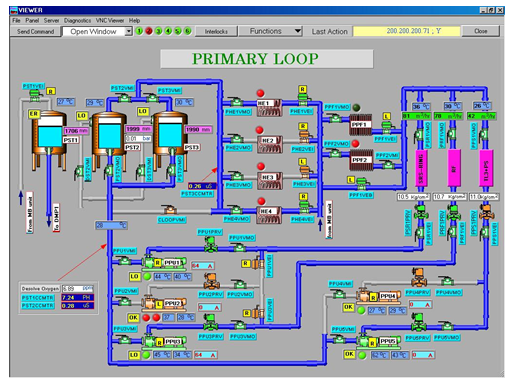Image resolution: width=514 pixels, height=388 pixels.
Task: Select the PPU5 pump icon
Action: click(x=378, y=341)
